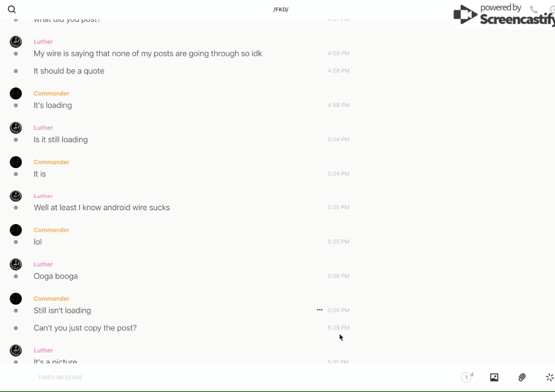Image resolution: width=555 pixels, height=392 pixels.
Task: Open the options on "Still isn't loading"
Action: [320, 310]
